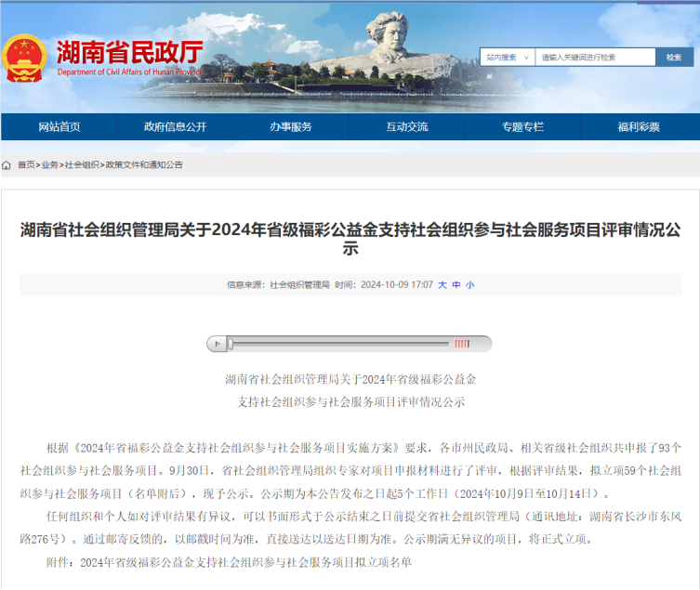
Task: Play the audio with the play button
Action: 217,344
